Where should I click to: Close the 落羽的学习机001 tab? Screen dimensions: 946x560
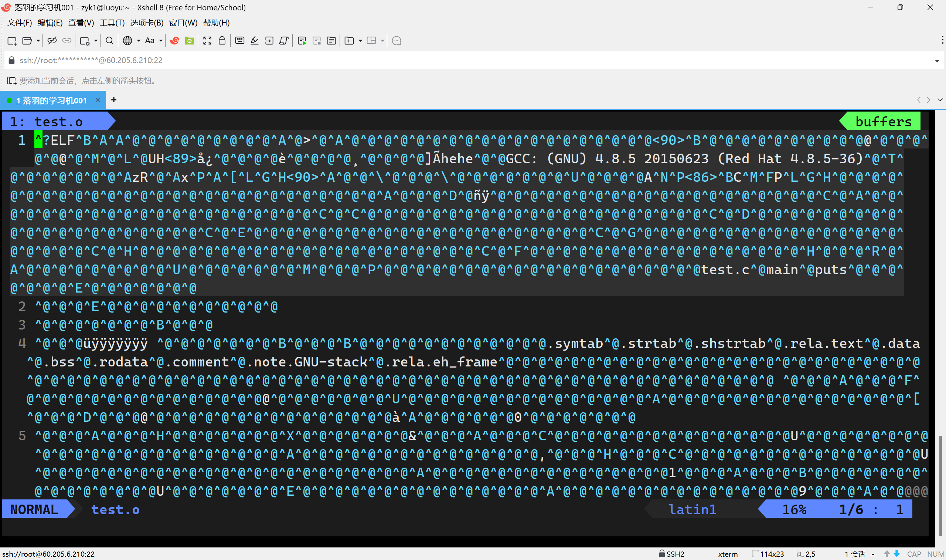(x=98, y=100)
